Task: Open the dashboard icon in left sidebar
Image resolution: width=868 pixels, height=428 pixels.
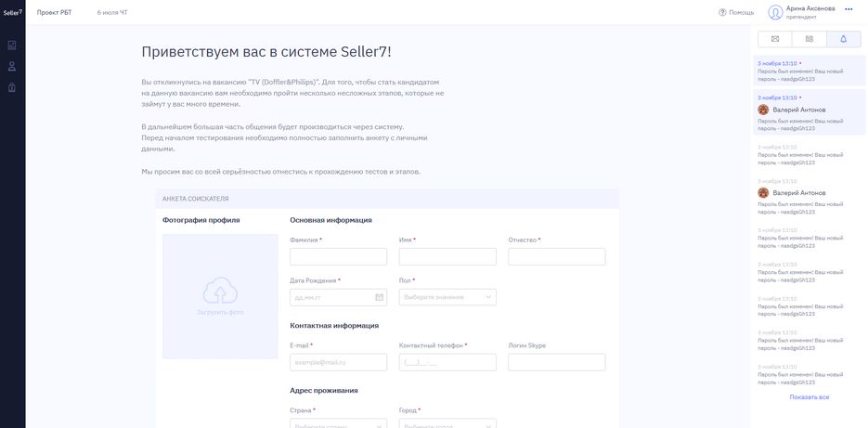Action: click(12, 45)
